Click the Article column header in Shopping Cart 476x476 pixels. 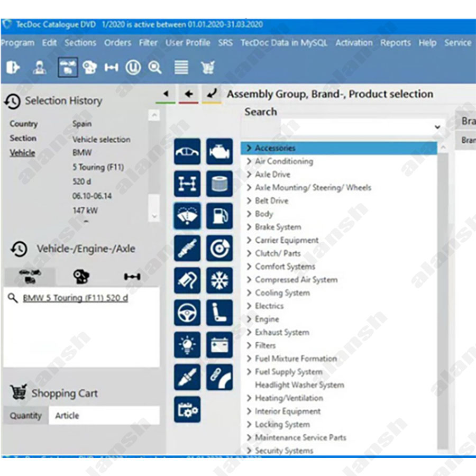coord(104,415)
